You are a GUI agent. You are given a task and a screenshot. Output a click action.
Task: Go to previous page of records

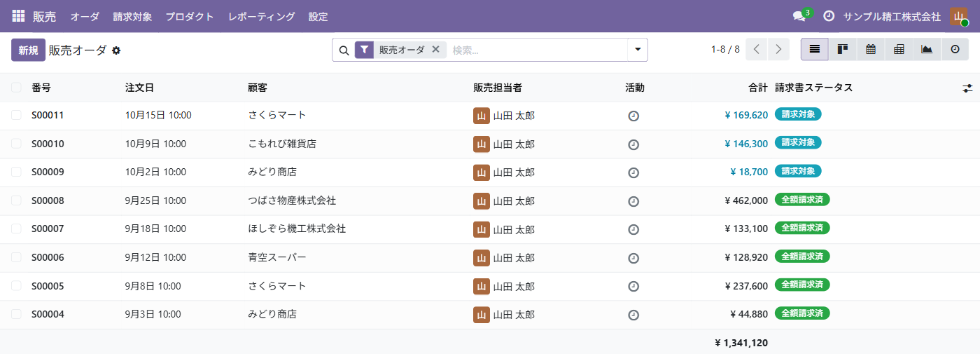click(x=757, y=50)
